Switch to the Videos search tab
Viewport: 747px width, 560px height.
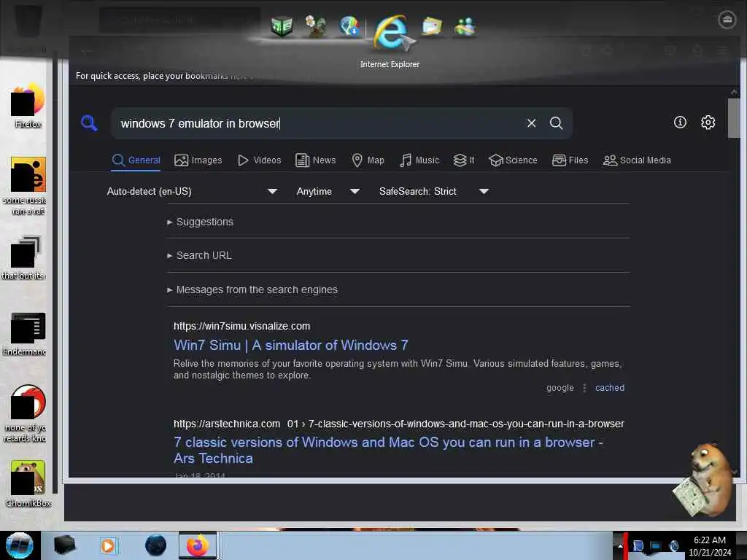click(260, 160)
